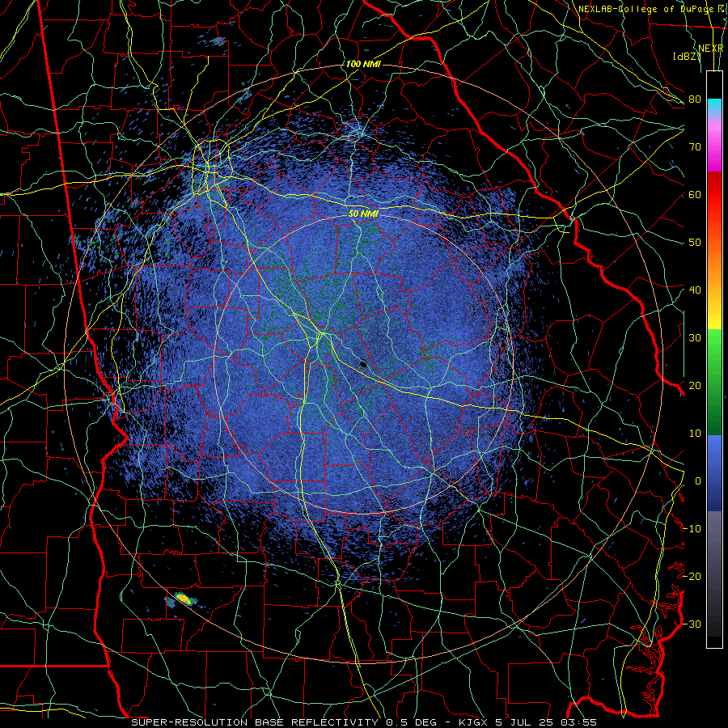Select the 10 dBZ scale tick label

click(695, 434)
